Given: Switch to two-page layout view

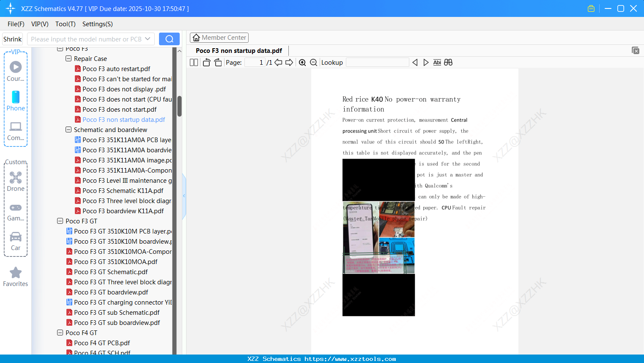Looking at the screenshot, I should [194, 63].
